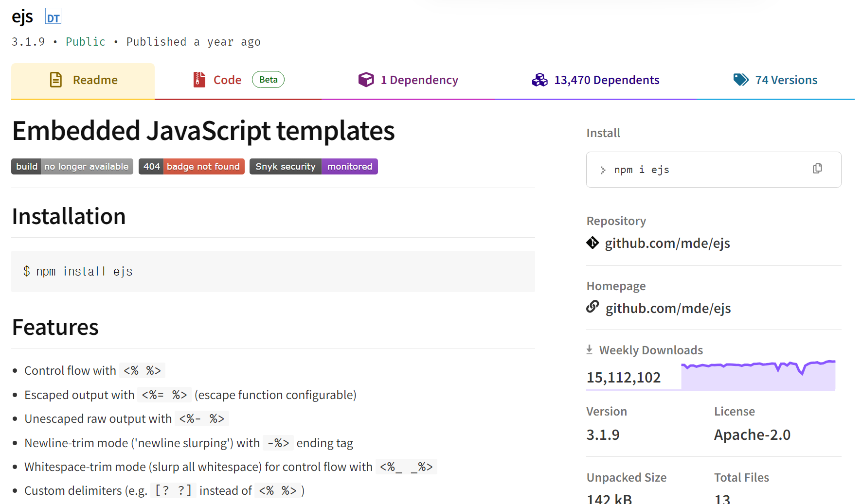
Task: Open the Readme tab
Action: click(x=83, y=81)
